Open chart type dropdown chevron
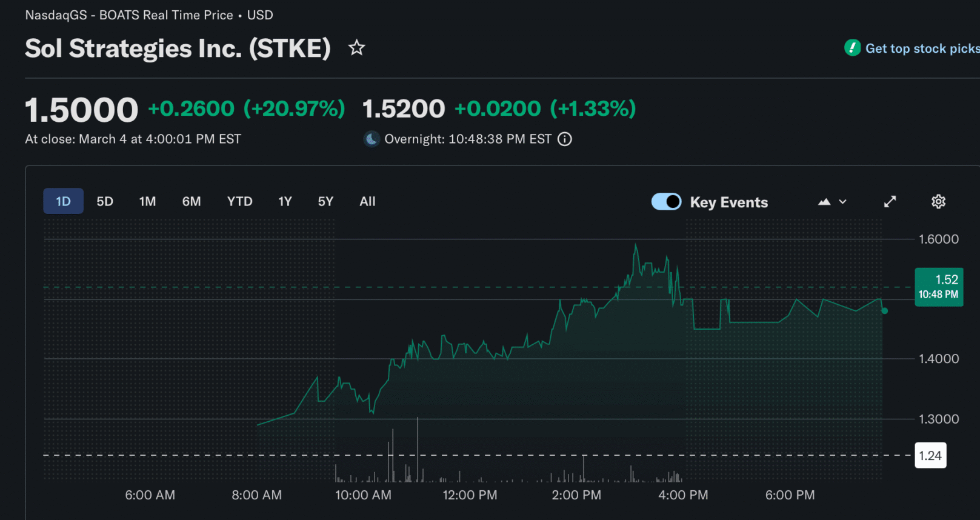The width and height of the screenshot is (980, 520). [842, 202]
